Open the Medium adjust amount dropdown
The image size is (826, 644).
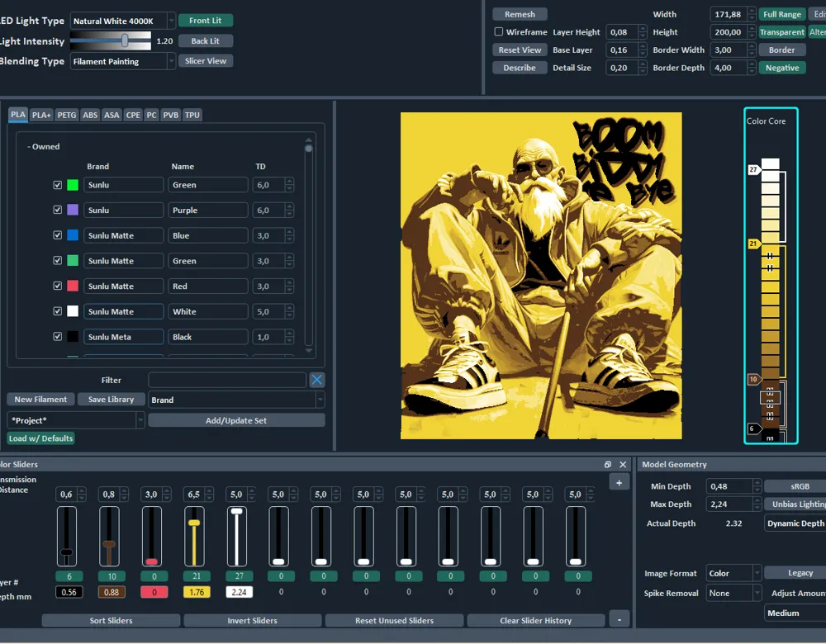[x=795, y=613]
